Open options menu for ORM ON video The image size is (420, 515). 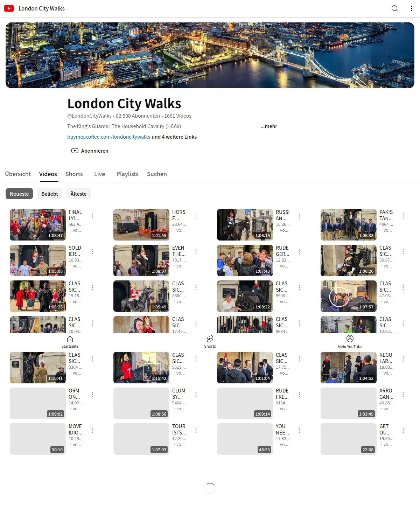click(x=92, y=395)
